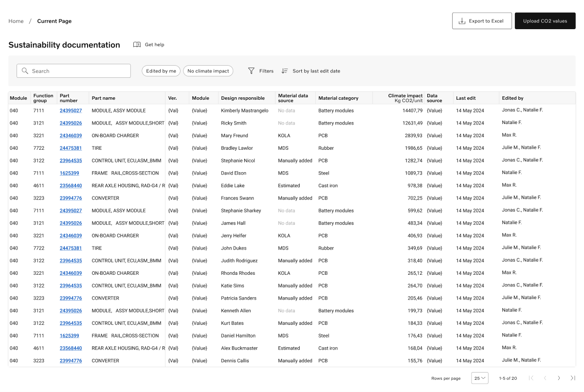Screen dimensions: 584x392
Task: Click the search magnifier icon
Action: pos(25,71)
